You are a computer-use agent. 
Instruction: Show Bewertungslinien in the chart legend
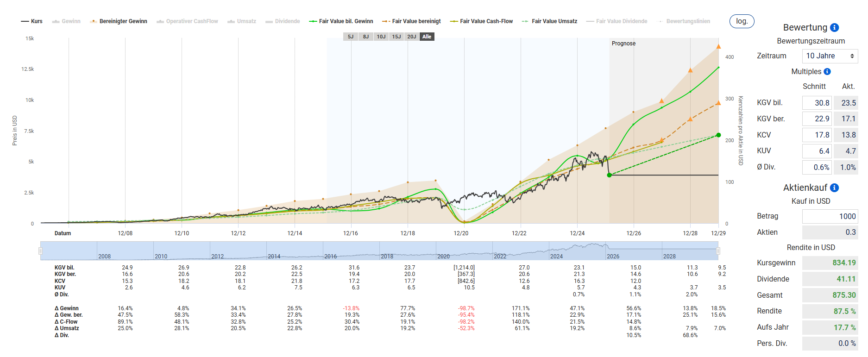point(684,21)
